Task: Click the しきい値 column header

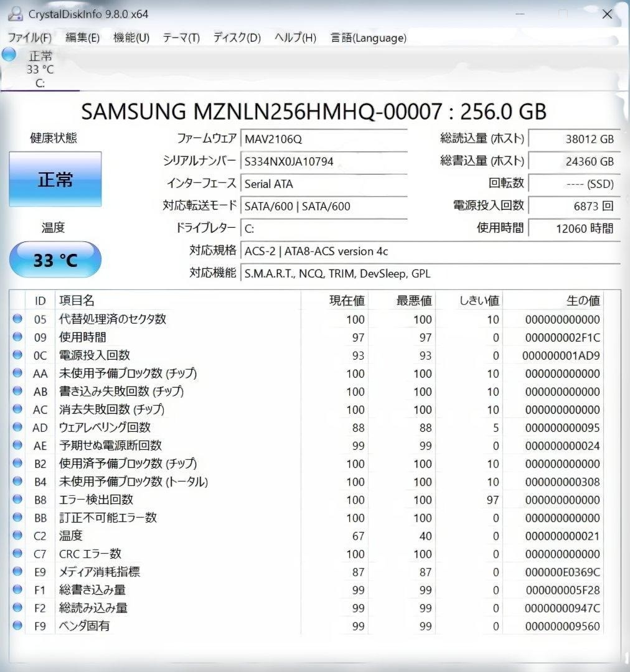Action: (469, 301)
